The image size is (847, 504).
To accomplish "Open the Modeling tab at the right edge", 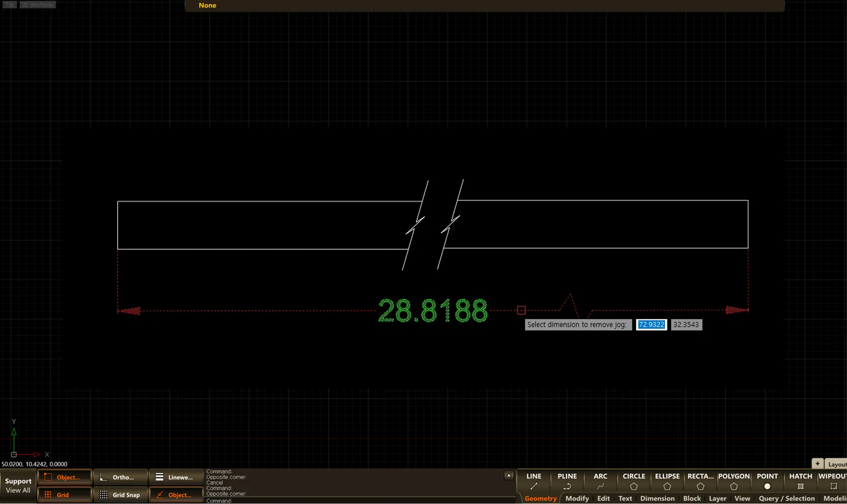I will 835,498.
